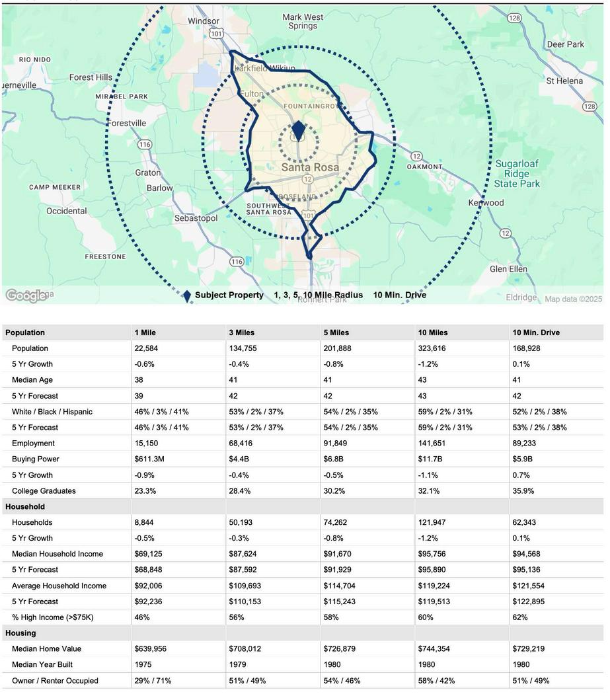
Task: Click the employment value 141,651
Action: [432, 444]
